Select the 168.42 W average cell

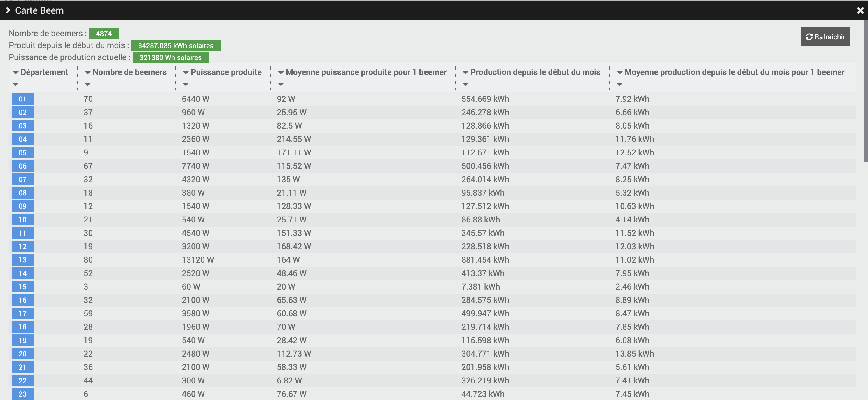tap(294, 246)
